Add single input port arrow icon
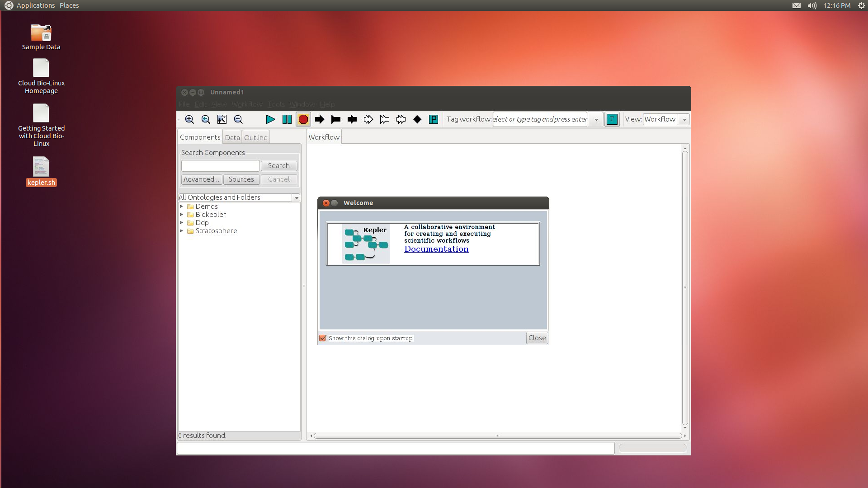The image size is (868, 488). (320, 119)
